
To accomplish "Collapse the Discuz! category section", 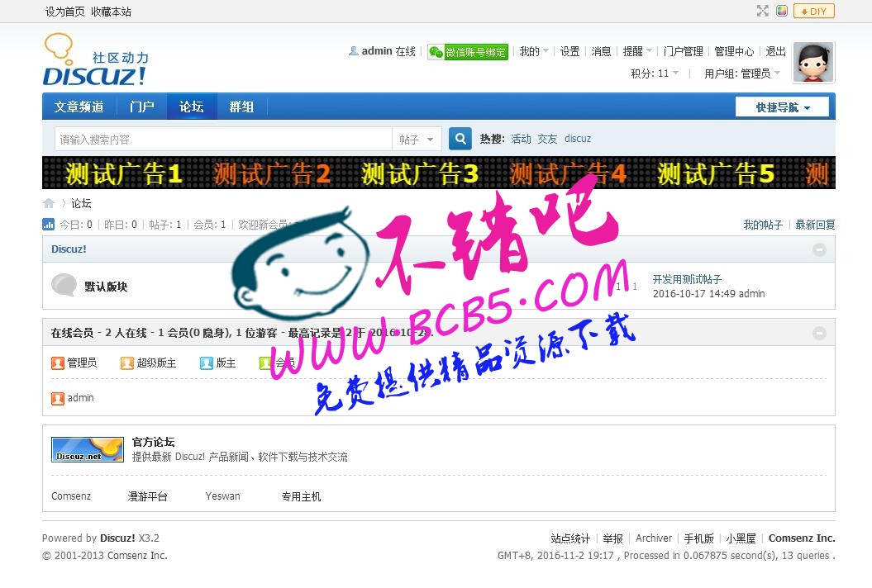I will pos(819,249).
